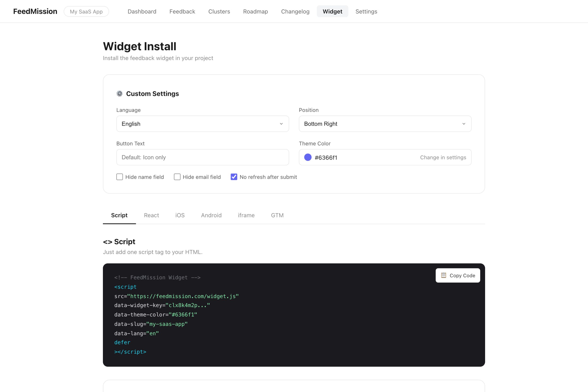
Task: Enable the Hide name field option
Action: [119, 177]
